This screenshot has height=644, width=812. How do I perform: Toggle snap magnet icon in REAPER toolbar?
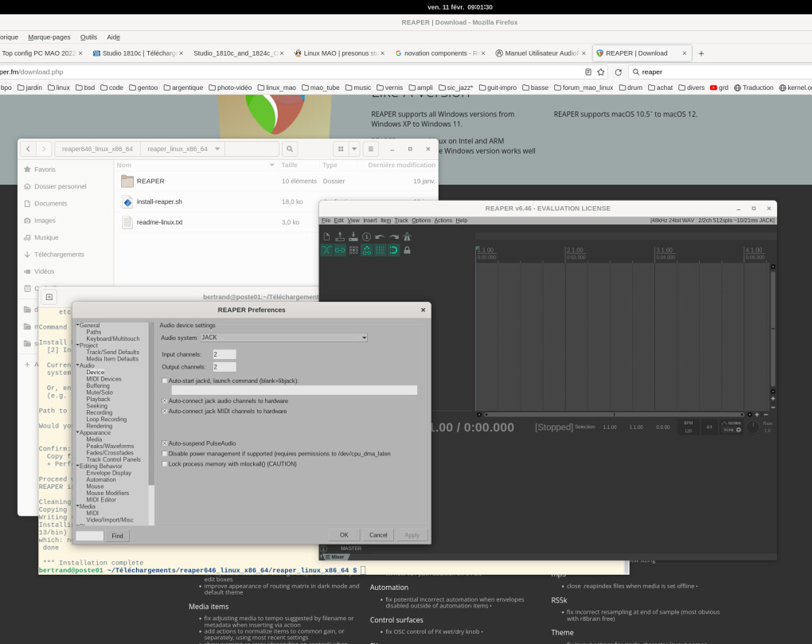pos(393,251)
